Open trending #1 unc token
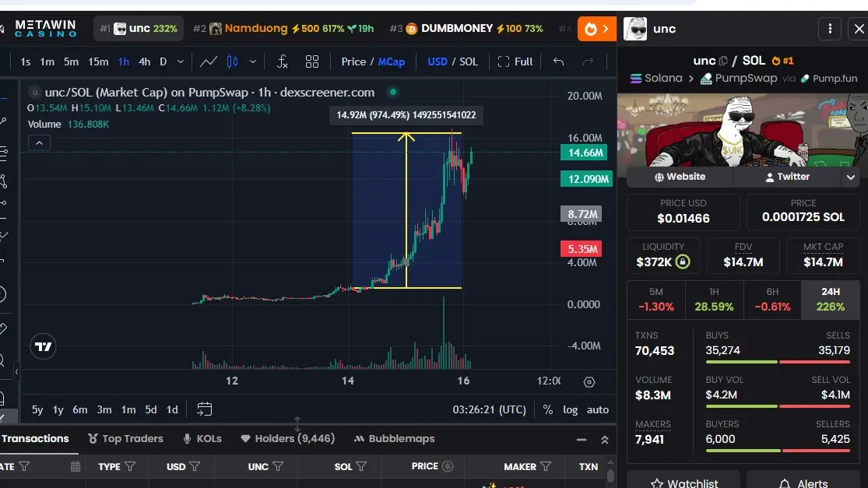 click(139, 29)
